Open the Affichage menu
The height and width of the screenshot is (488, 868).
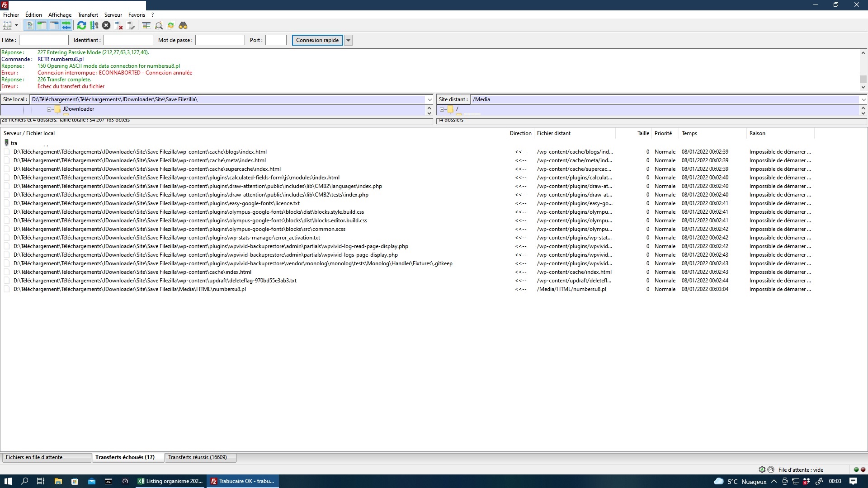(60, 14)
